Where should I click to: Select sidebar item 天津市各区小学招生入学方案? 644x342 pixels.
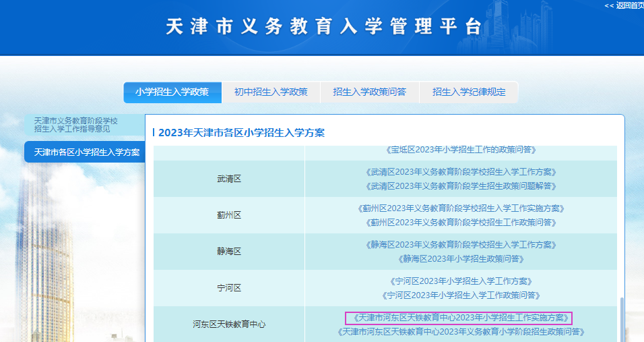(x=86, y=152)
